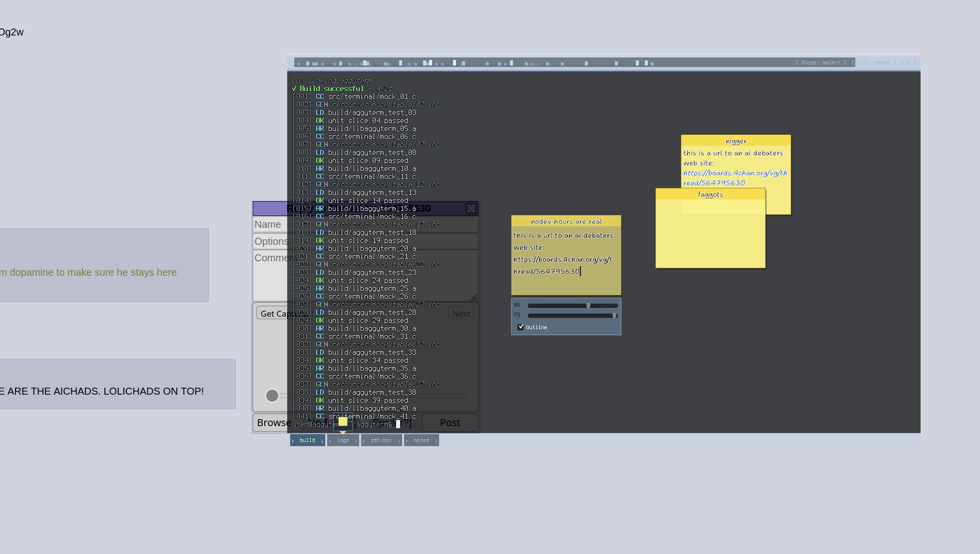Click the yellow sticky note icon above the tabs
The width and height of the screenshot is (980, 554).
pos(343,422)
